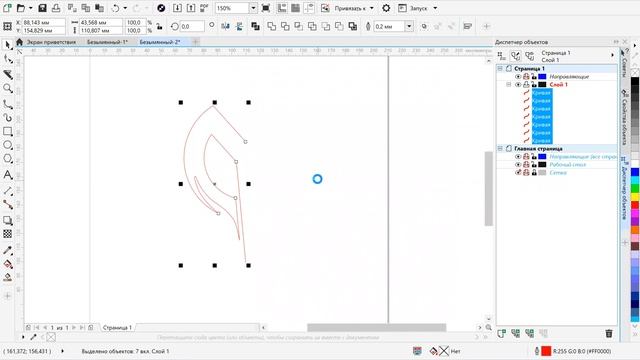Select the Text tool
The width and height of the screenshot is (640, 360).
[x=7, y=175]
